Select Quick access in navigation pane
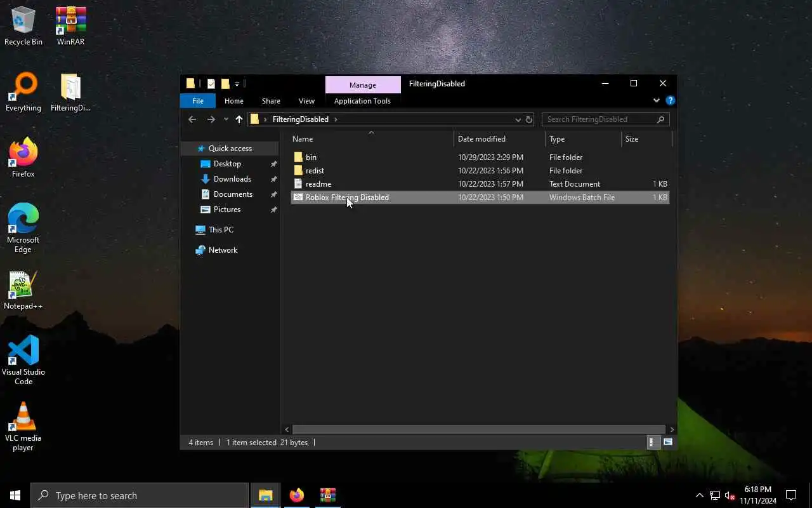This screenshot has width=812, height=508. click(x=230, y=149)
